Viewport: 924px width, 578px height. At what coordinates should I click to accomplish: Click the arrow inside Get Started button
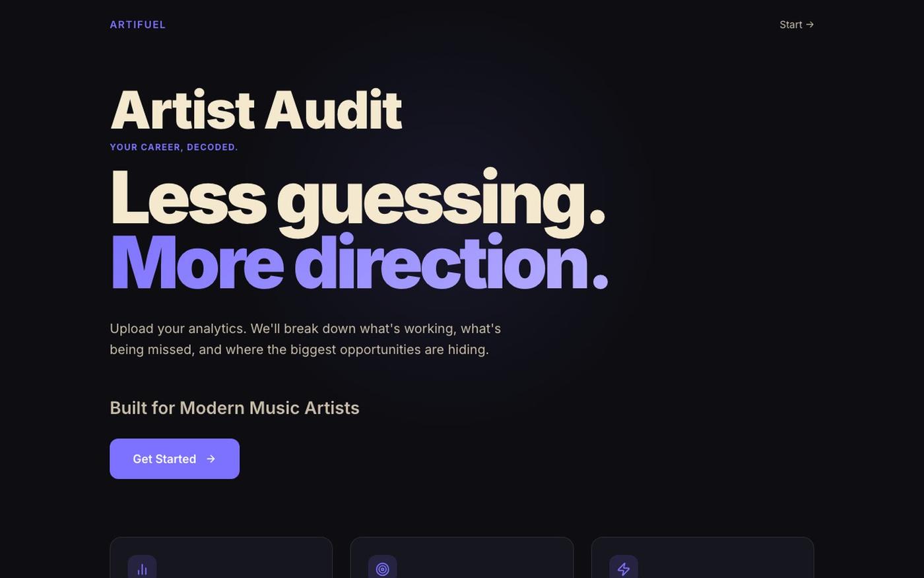click(x=211, y=458)
